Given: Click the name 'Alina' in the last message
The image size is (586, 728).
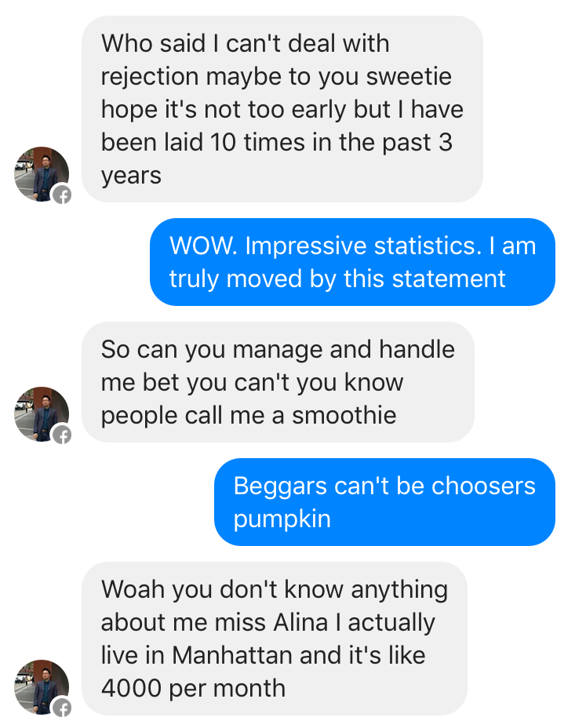Looking at the screenshot, I should point(301,622).
